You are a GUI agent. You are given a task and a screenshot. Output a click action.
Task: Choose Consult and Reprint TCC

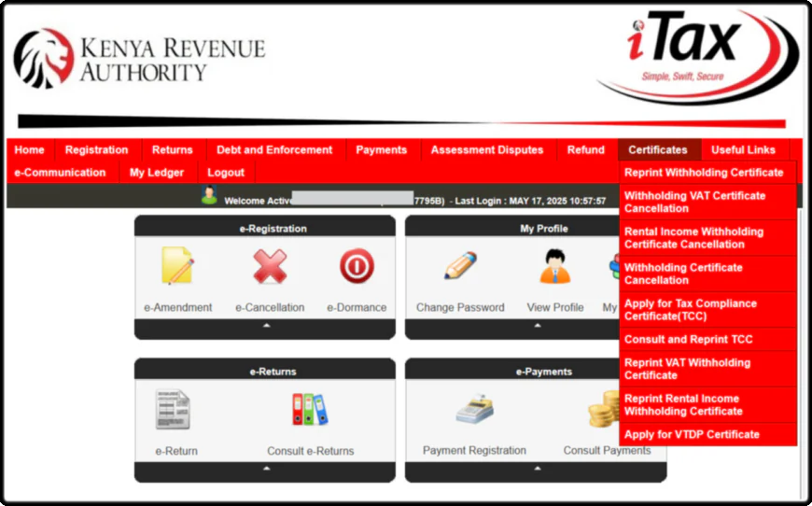(707, 339)
